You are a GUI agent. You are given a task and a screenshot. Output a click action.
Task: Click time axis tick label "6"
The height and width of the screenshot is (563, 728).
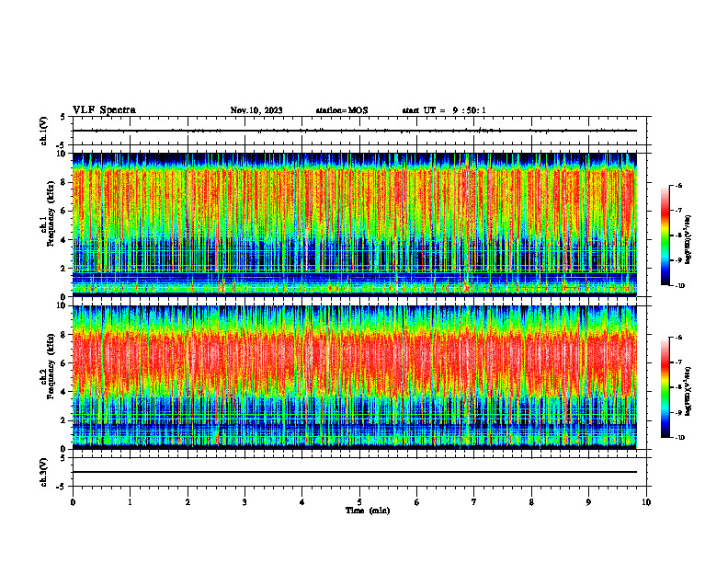click(x=417, y=502)
